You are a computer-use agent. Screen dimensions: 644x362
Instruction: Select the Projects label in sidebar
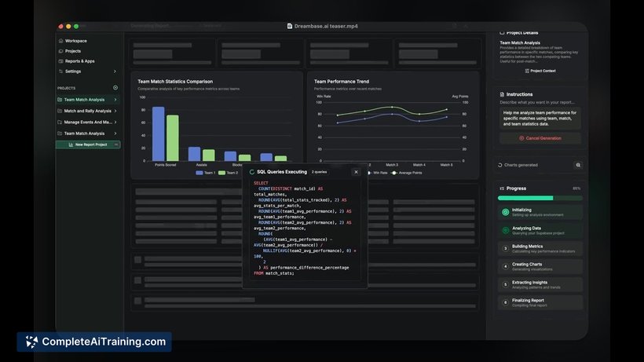click(73, 51)
